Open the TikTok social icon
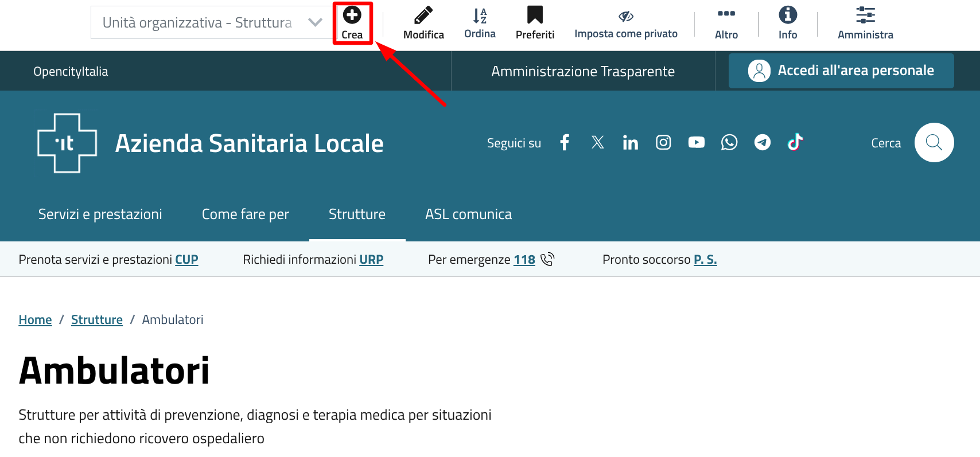Screen dimensions: 980x457 [795, 142]
